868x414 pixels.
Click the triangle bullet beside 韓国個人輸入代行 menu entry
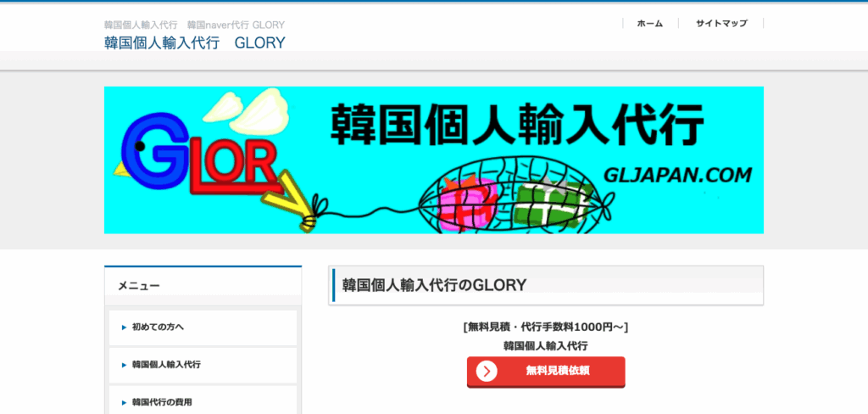[x=125, y=365]
